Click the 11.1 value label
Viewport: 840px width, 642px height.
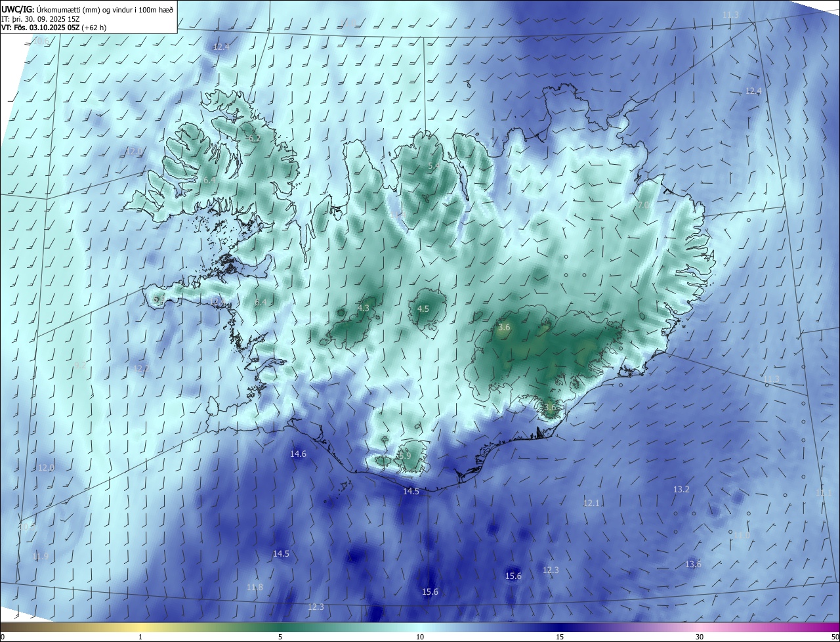(x=824, y=492)
